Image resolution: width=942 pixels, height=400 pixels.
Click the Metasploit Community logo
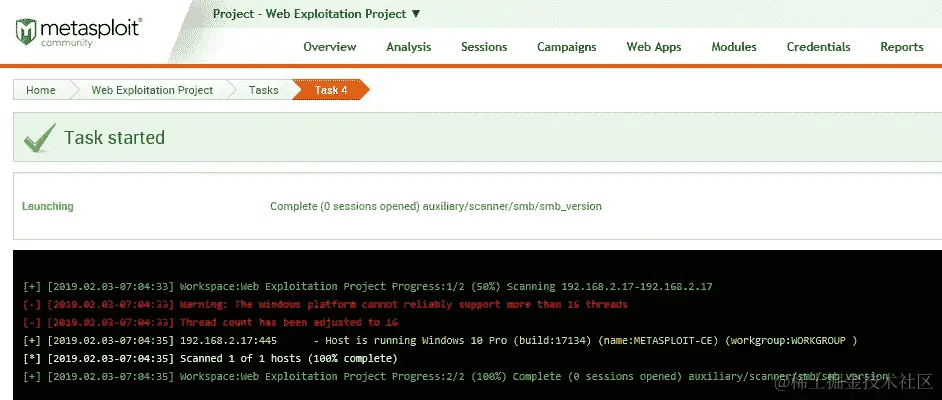pos(79,32)
